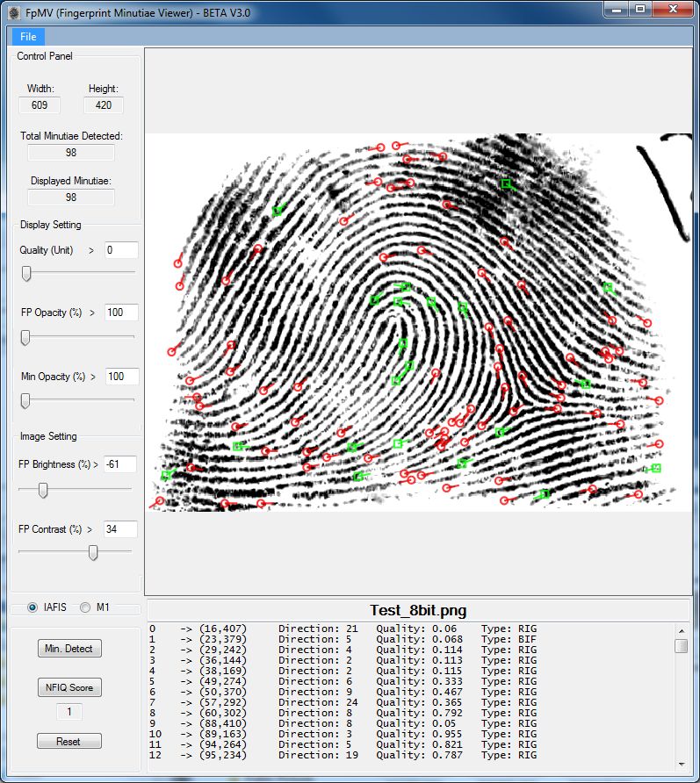Focus the FP Opacity percentage field
This screenshot has height=783, width=700.
point(120,312)
